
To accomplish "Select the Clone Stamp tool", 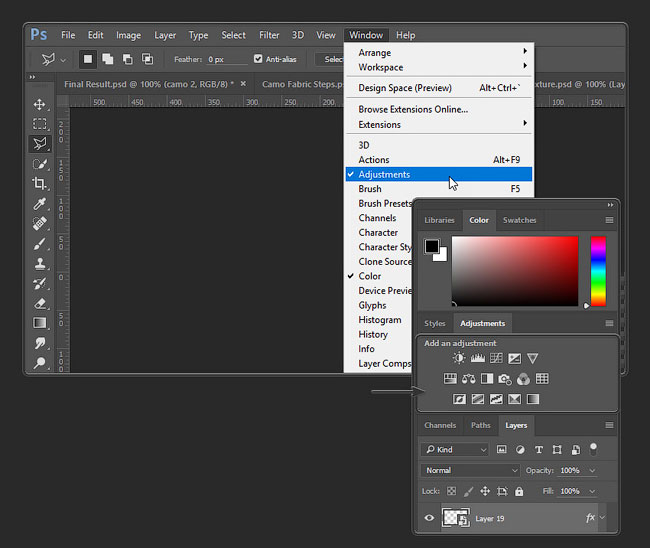I will [40, 264].
